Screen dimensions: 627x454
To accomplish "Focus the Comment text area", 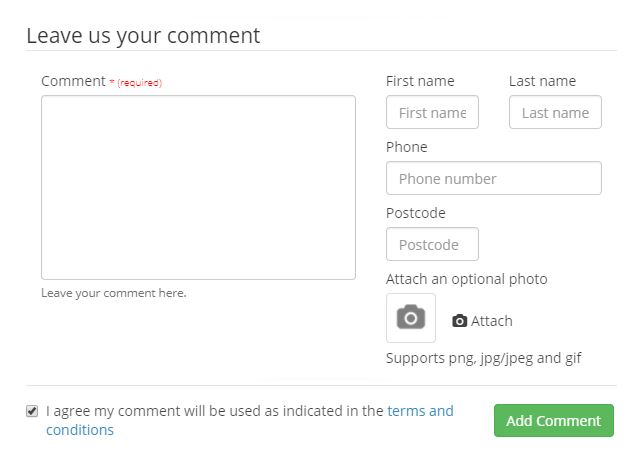I will [x=198, y=187].
